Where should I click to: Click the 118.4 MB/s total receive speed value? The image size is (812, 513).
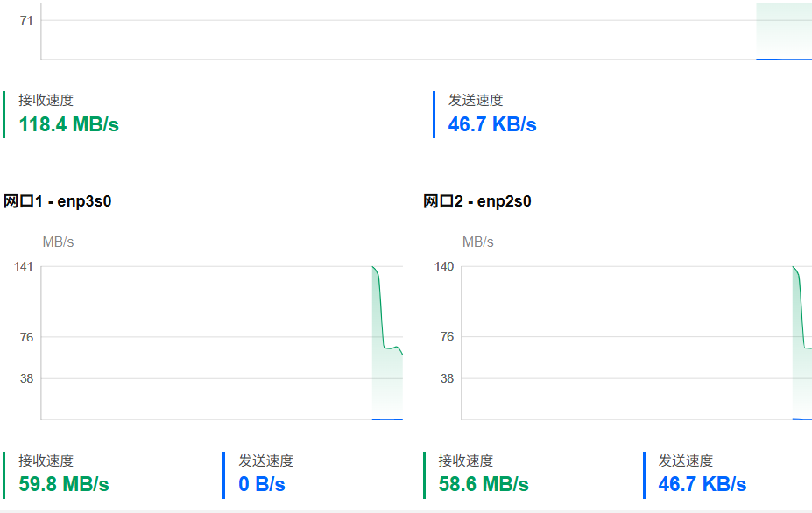pyautogui.click(x=69, y=124)
